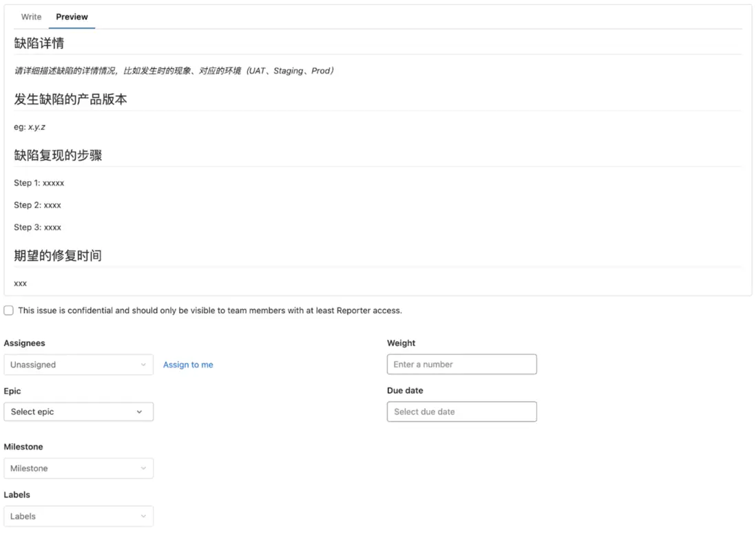Image resolution: width=756 pixels, height=536 pixels.
Task: Click the 缺陷详情 heading in preview
Action: pos(39,43)
